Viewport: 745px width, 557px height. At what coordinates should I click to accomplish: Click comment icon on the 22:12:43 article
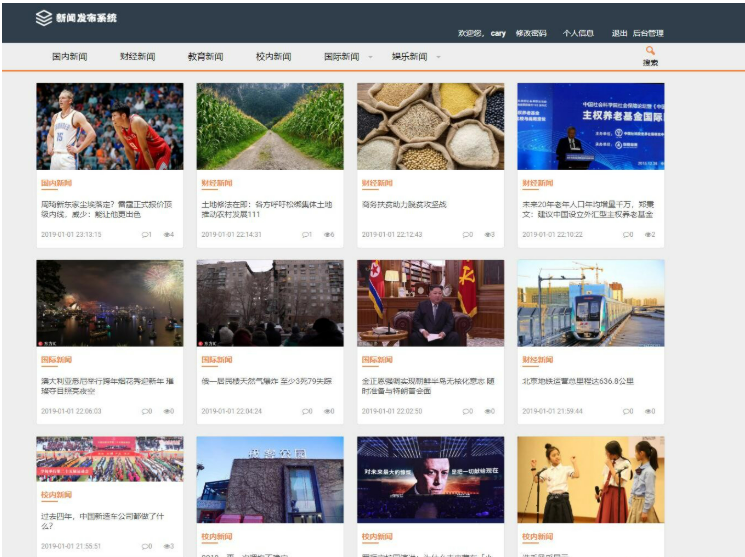click(466, 234)
